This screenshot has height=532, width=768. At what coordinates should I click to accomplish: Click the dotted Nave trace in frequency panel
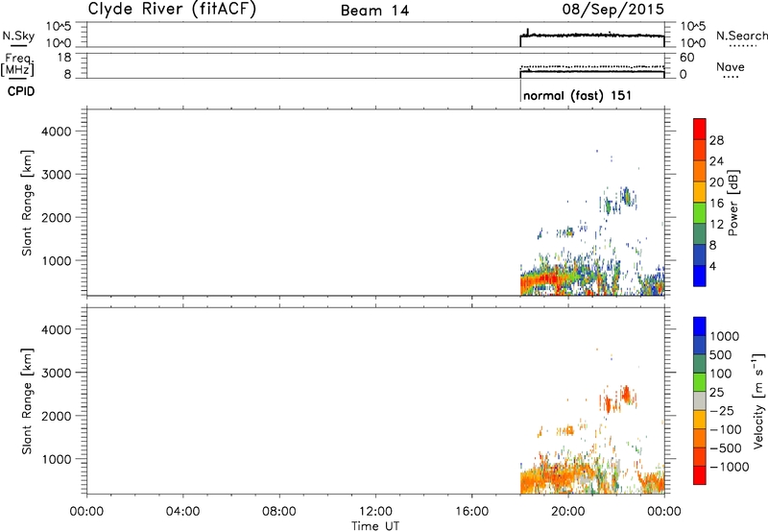click(592, 66)
